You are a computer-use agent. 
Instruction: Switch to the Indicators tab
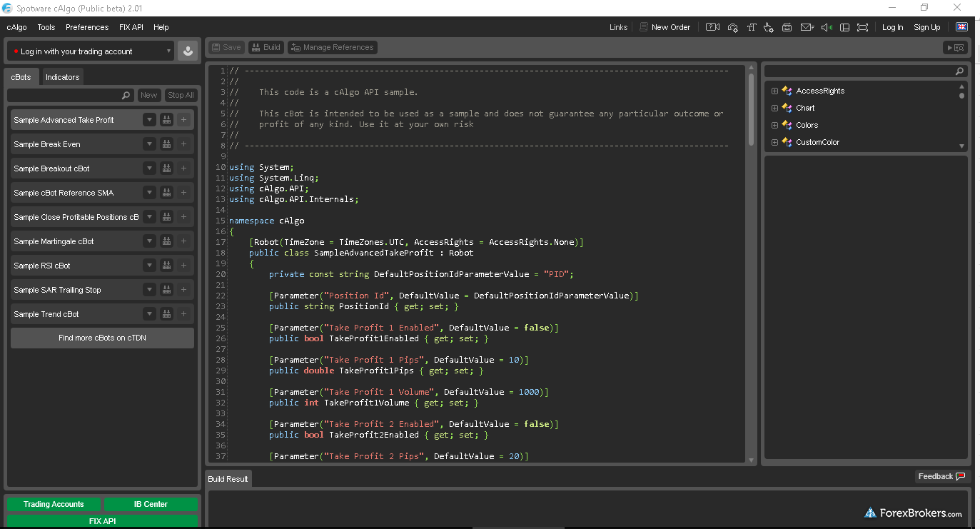pyautogui.click(x=62, y=77)
